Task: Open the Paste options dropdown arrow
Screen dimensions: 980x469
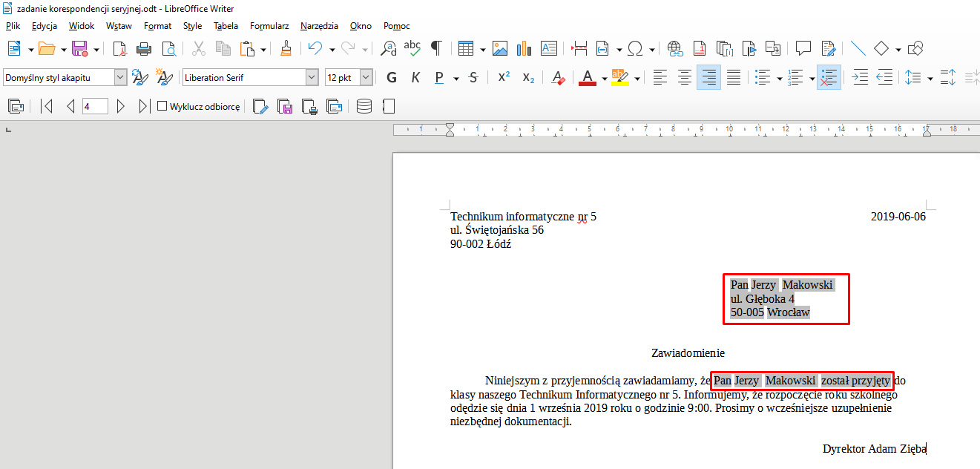Action: pos(263,50)
